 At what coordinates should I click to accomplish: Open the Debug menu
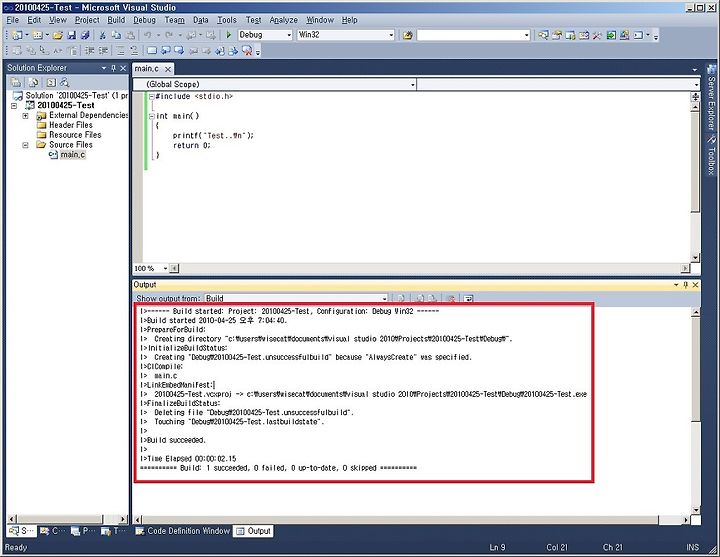[144, 20]
